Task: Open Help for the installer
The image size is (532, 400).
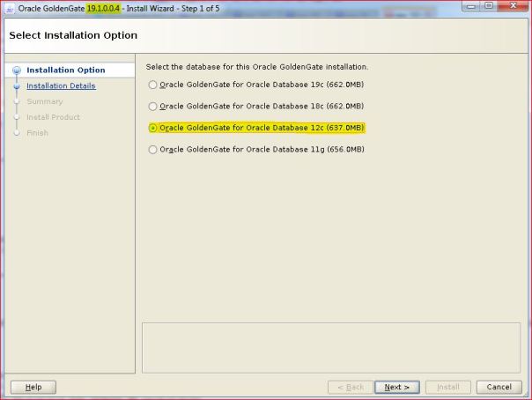Action: pyautogui.click(x=33, y=387)
